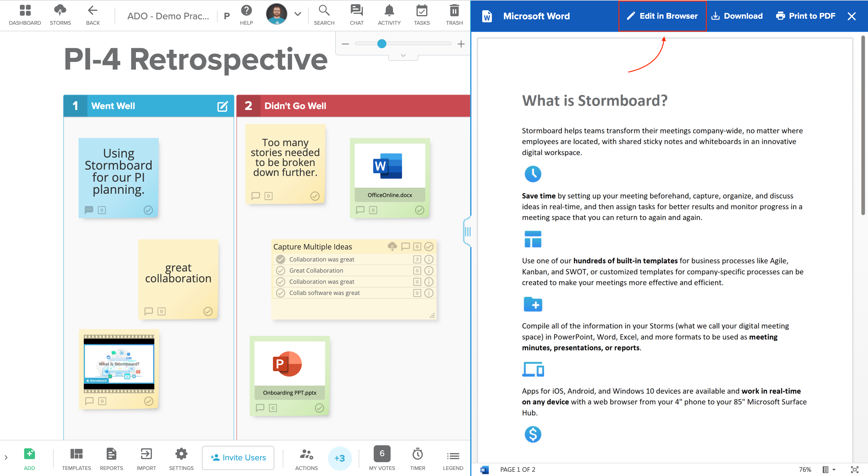This screenshot has height=476, width=868.
Task: Mark 'Using Stormboard' note as complete
Action: point(148,210)
